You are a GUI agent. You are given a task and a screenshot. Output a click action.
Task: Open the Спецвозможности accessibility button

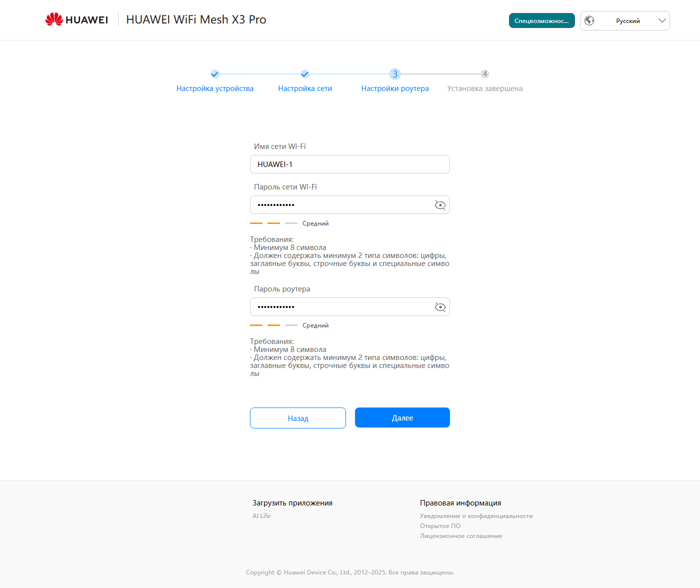click(541, 20)
